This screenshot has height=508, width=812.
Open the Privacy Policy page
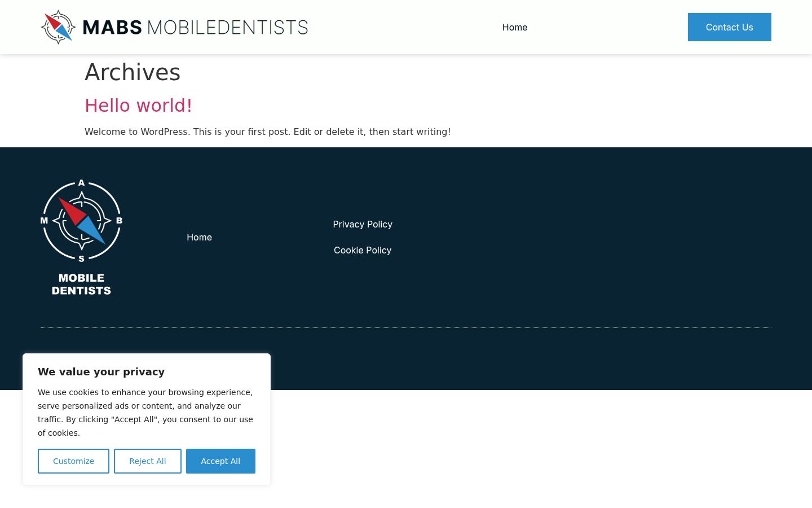(x=363, y=224)
